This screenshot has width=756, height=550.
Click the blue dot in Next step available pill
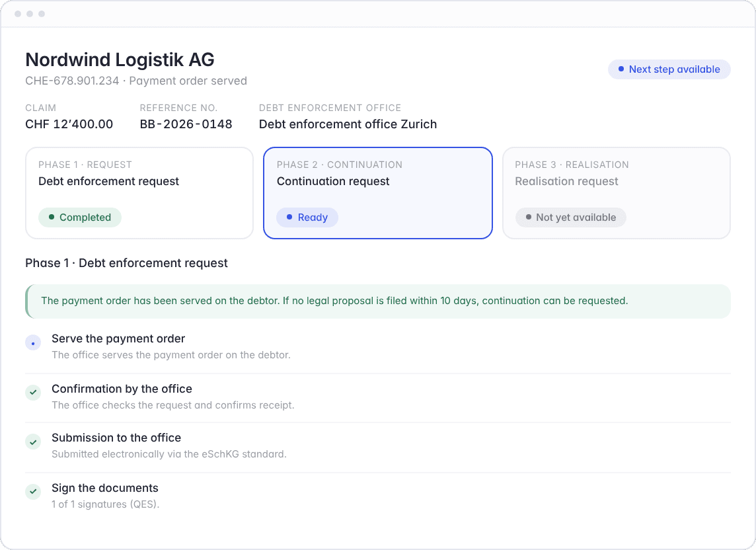point(621,69)
